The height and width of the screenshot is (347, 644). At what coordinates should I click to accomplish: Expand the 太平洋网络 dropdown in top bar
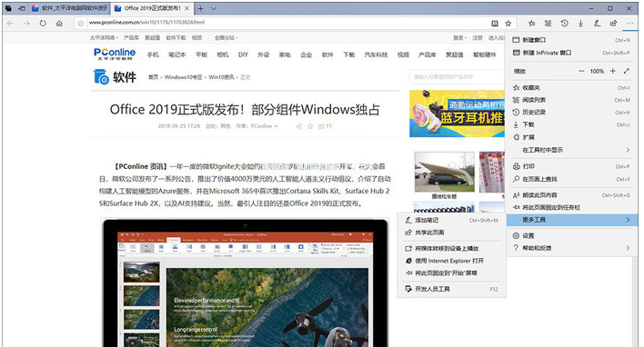coord(104,38)
